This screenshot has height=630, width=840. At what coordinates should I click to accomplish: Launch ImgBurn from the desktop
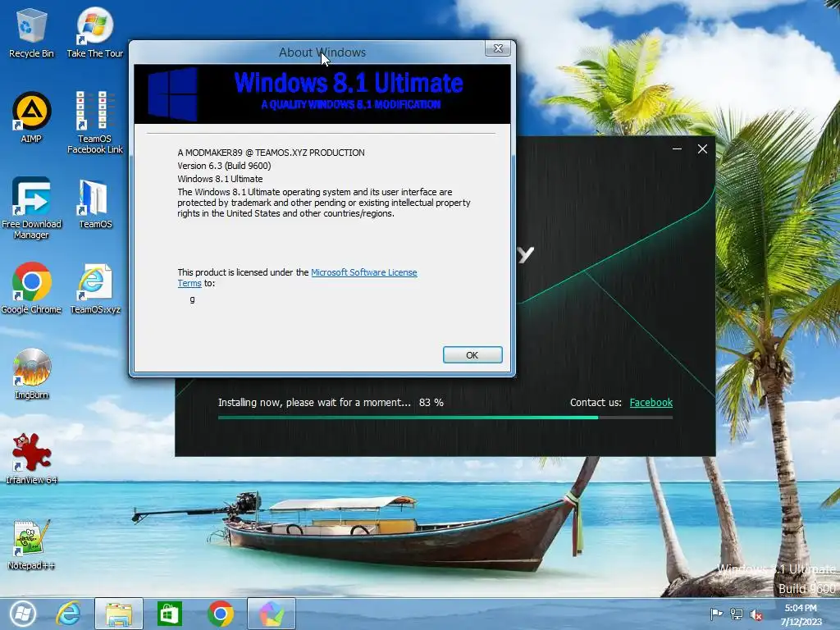coord(31,373)
